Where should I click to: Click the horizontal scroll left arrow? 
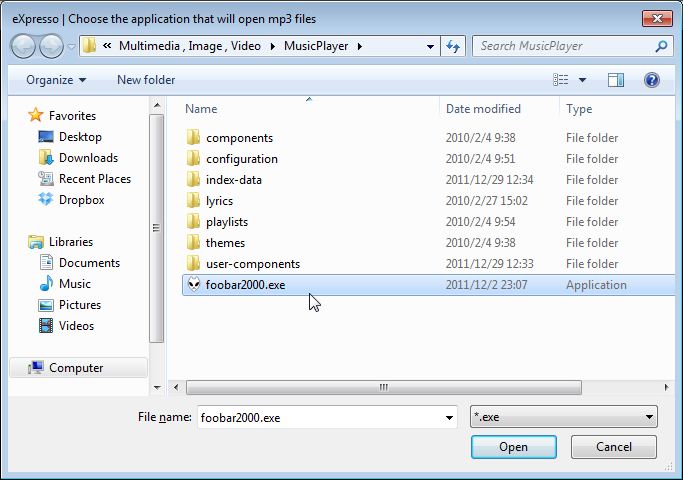(x=176, y=387)
